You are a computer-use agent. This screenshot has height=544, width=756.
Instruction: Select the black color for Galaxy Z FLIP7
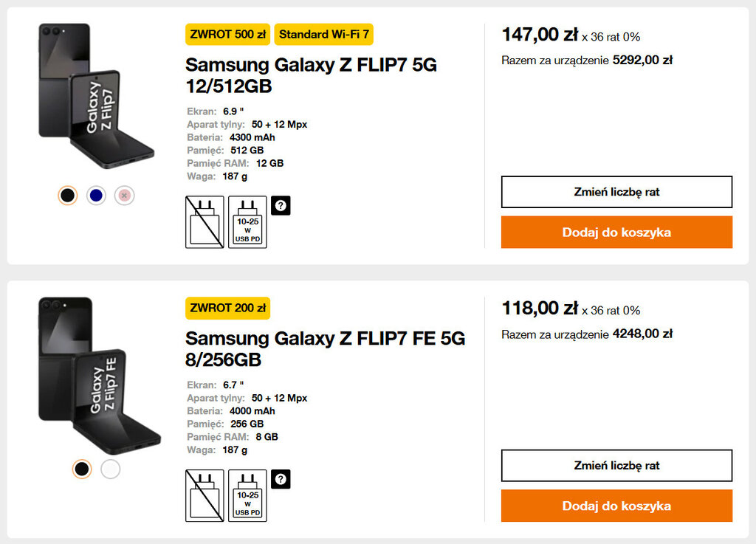pos(68,196)
